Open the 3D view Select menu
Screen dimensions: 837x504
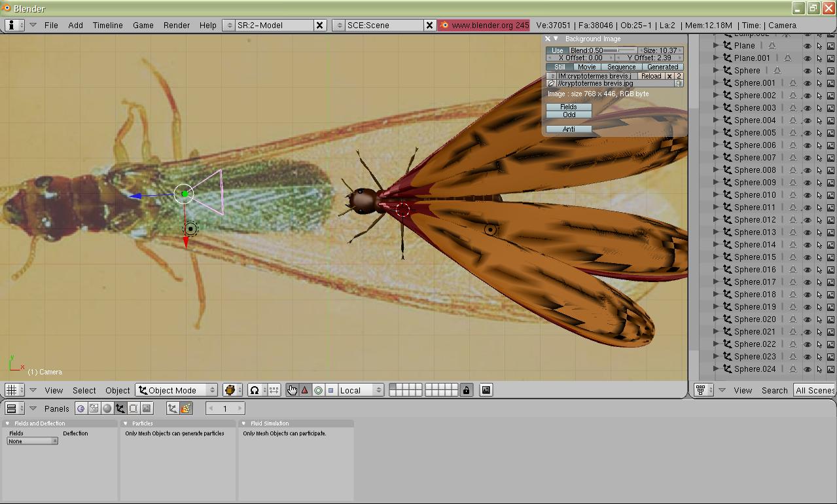click(84, 390)
